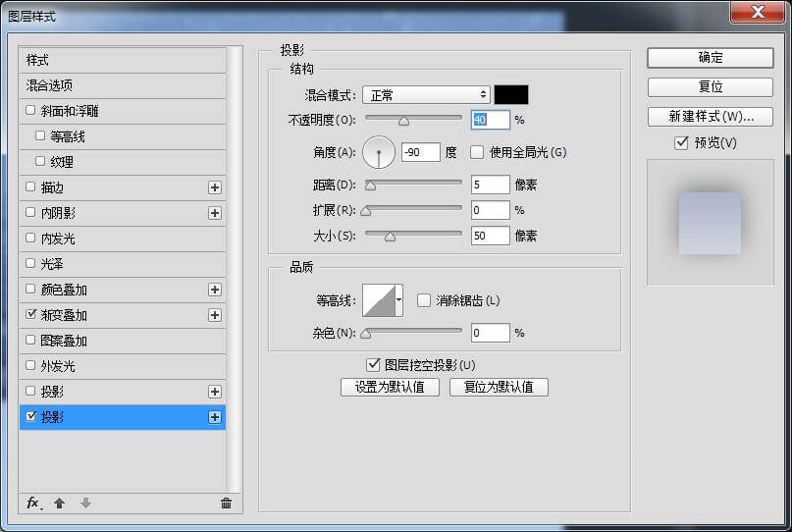Image resolution: width=792 pixels, height=532 pixels.
Task: Toggle the 预览 checkbox
Action: pyautogui.click(x=681, y=143)
